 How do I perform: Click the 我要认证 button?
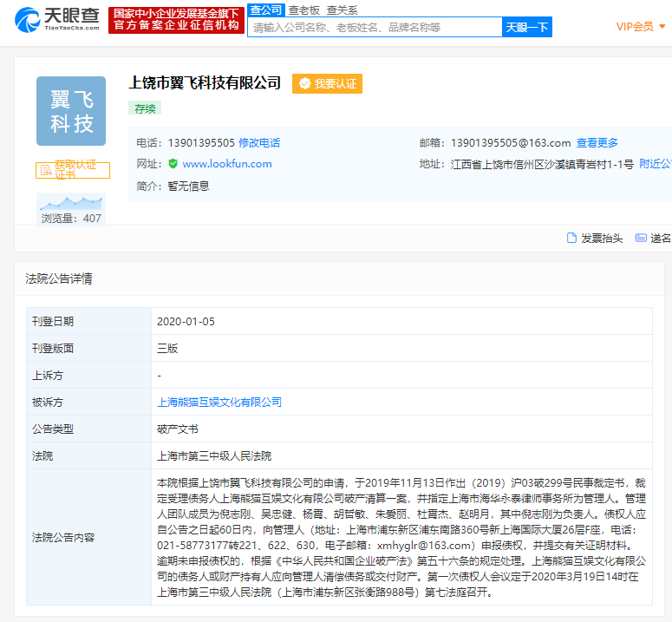tap(328, 83)
